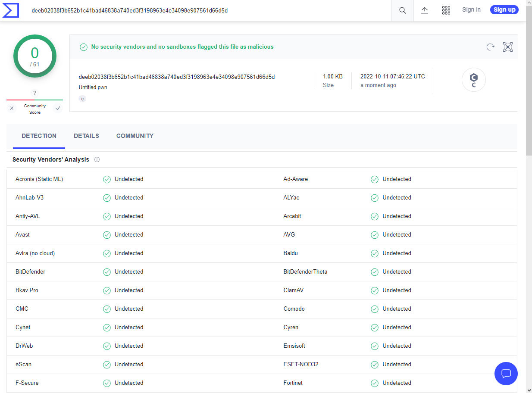Switch to the COMMUNITY tab
This screenshot has width=532, height=393.
coord(135,136)
